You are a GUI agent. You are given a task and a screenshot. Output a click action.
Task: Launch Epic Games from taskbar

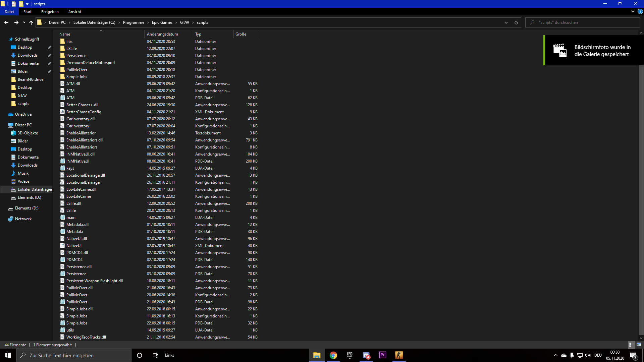click(x=350, y=355)
